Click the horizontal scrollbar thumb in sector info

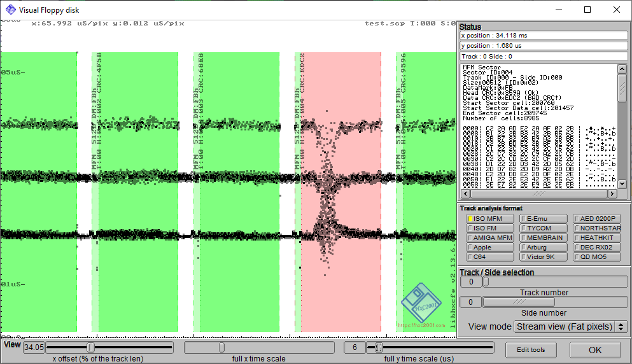pyautogui.click(x=539, y=193)
